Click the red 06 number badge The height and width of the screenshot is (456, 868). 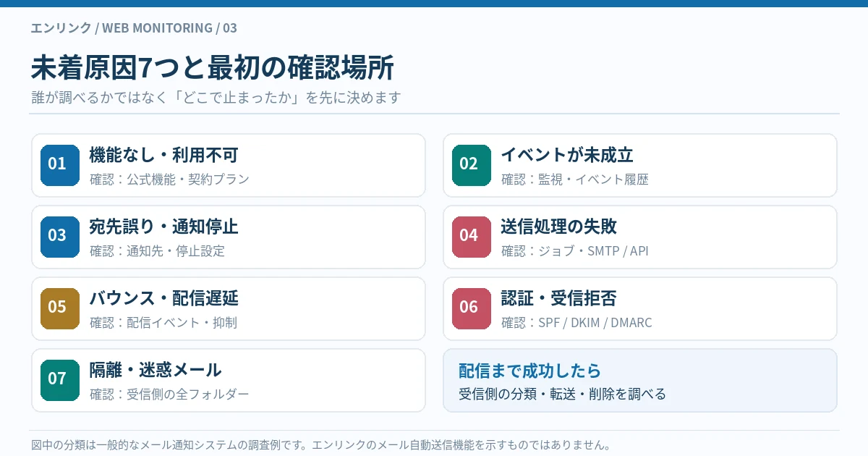472,308
